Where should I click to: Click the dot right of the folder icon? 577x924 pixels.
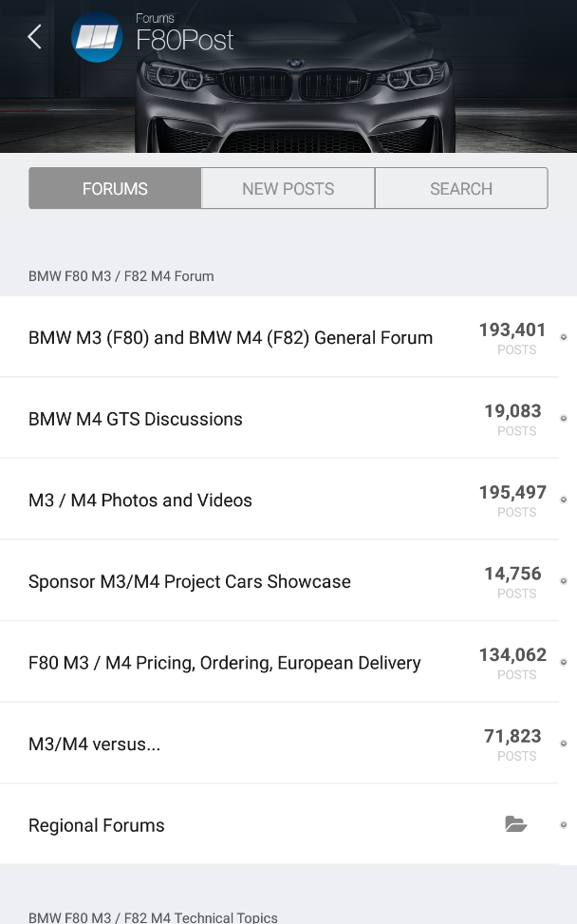click(x=564, y=824)
